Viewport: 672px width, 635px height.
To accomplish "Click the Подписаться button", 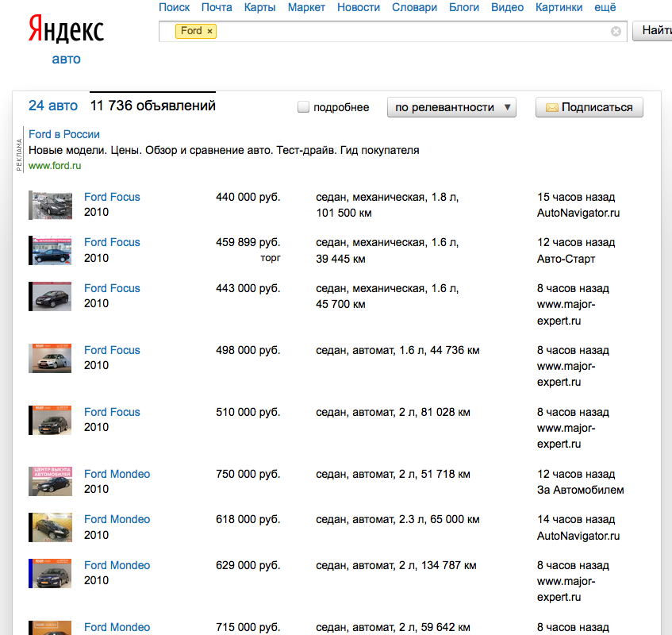I will [x=589, y=107].
